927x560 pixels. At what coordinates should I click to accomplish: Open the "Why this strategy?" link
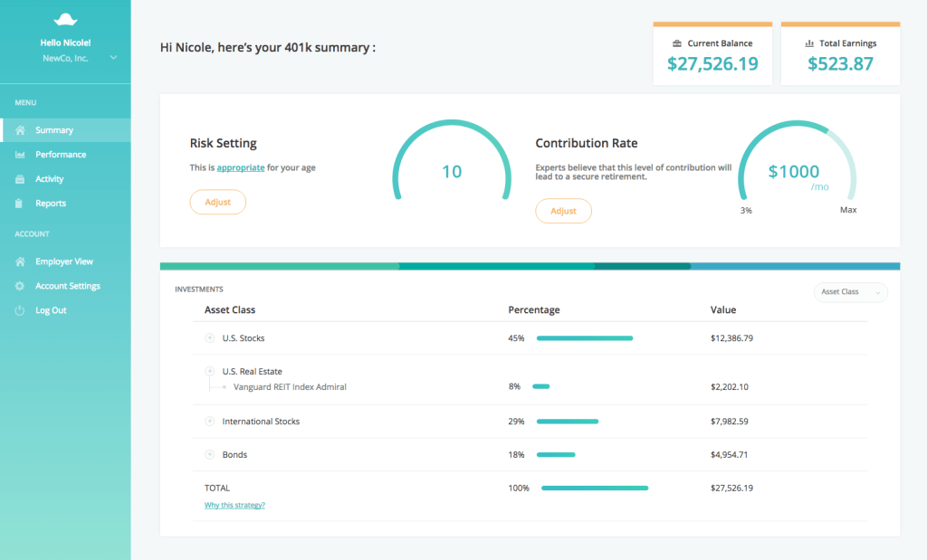coord(234,505)
